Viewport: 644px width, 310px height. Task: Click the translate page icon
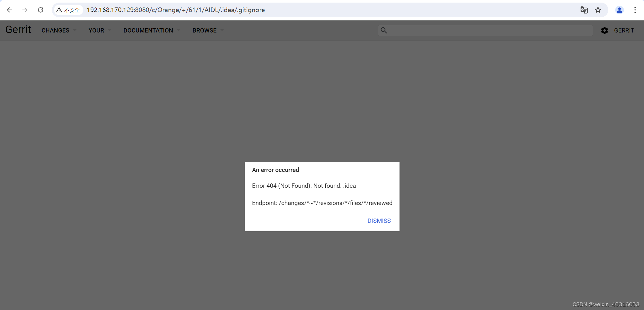click(584, 10)
